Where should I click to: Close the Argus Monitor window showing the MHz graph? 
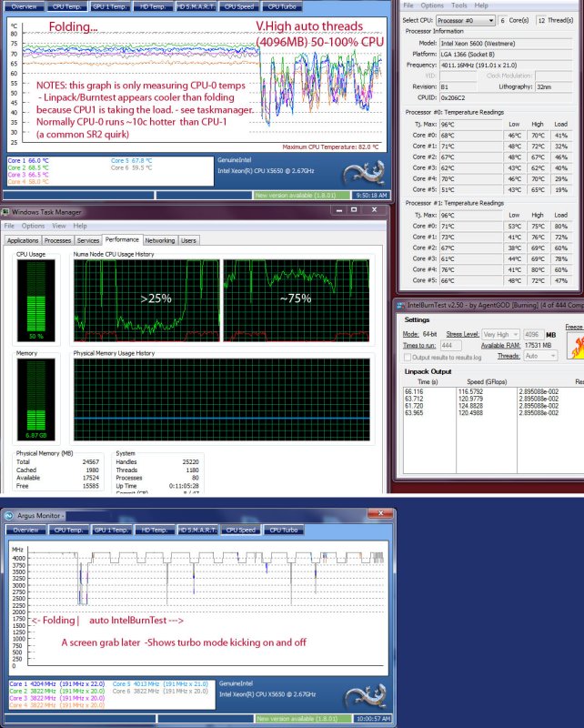[x=380, y=513]
